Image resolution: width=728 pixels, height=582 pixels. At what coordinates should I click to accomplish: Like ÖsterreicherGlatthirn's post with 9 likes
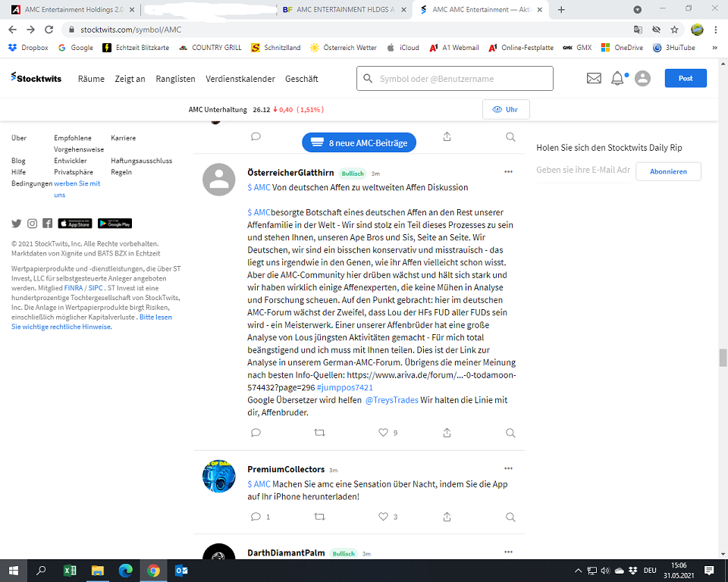tap(383, 433)
